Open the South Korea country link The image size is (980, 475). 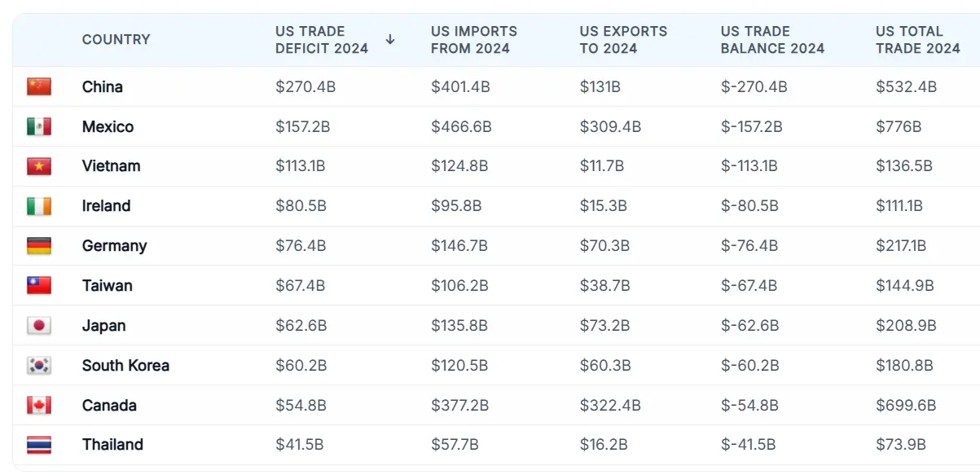pos(125,366)
